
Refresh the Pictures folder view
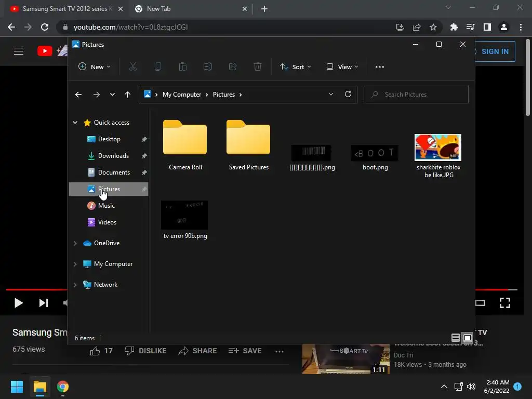coord(348,94)
